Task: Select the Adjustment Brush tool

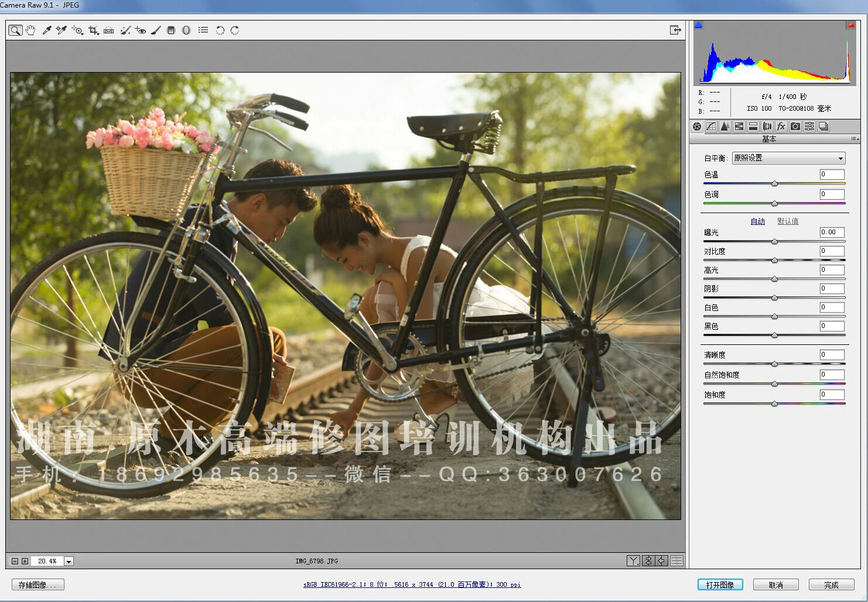Action: click(156, 30)
